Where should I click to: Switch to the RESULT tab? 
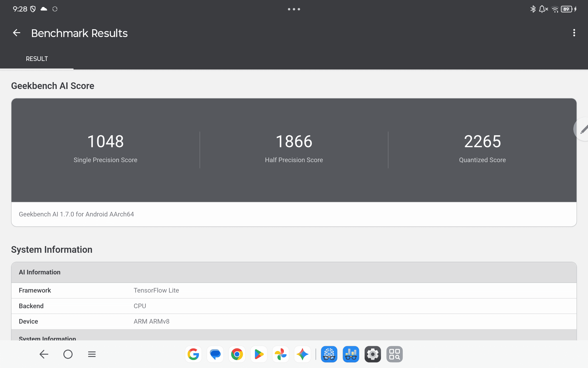point(37,59)
